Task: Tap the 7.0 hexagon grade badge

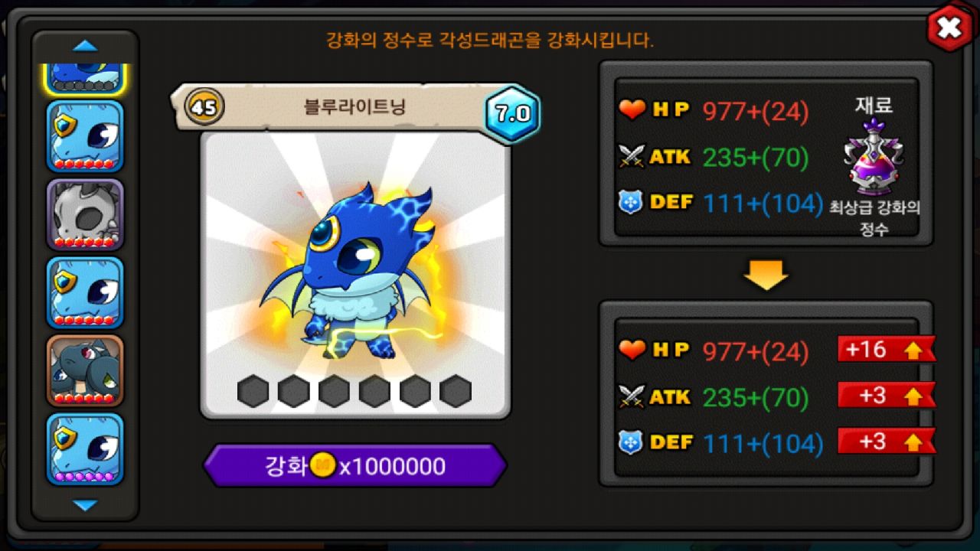Action: (512, 114)
